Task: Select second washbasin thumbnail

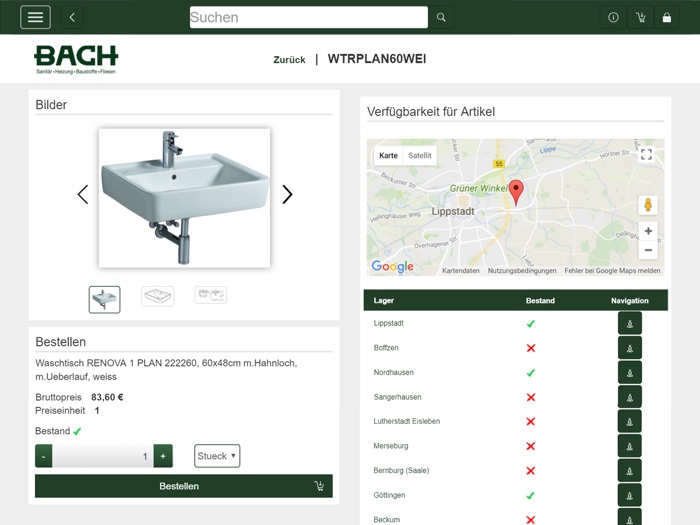Action: tap(158, 296)
